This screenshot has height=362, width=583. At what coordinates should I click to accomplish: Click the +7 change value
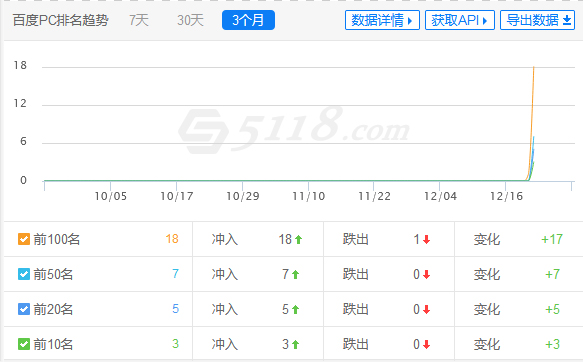pyautogui.click(x=553, y=274)
